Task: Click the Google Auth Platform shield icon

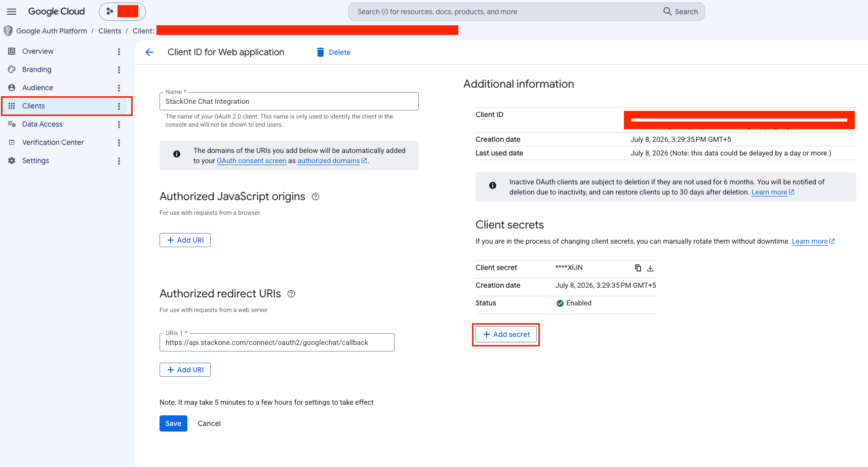Action: (8, 31)
